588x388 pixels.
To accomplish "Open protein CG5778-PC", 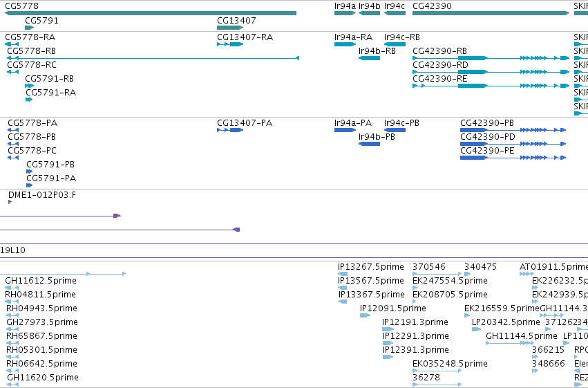I will tap(32, 151).
